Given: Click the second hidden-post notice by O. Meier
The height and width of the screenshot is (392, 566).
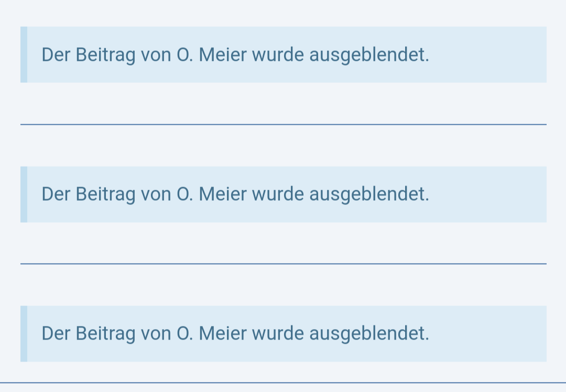Looking at the screenshot, I should pyautogui.click(x=283, y=194).
